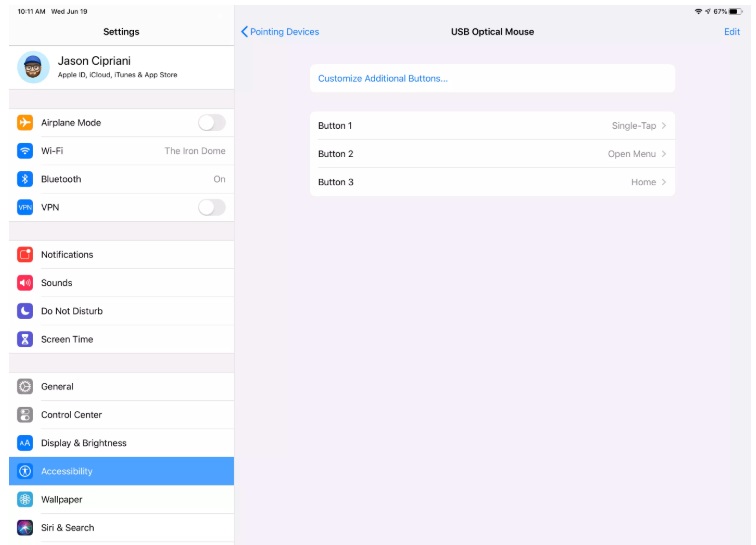
Task: Tap the back chevron beside Pointing Devices
Action: pos(244,31)
